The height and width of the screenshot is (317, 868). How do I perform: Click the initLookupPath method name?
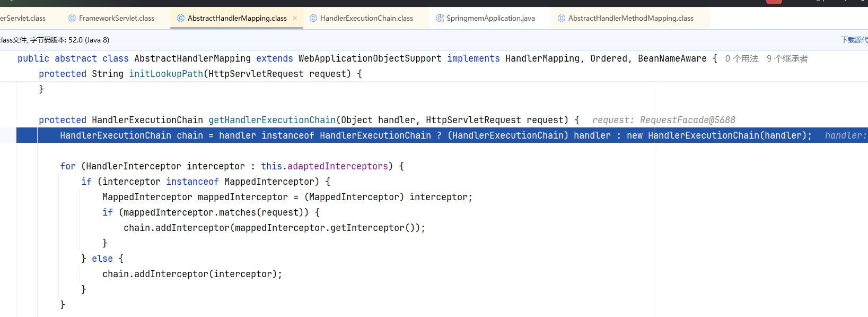(x=166, y=74)
